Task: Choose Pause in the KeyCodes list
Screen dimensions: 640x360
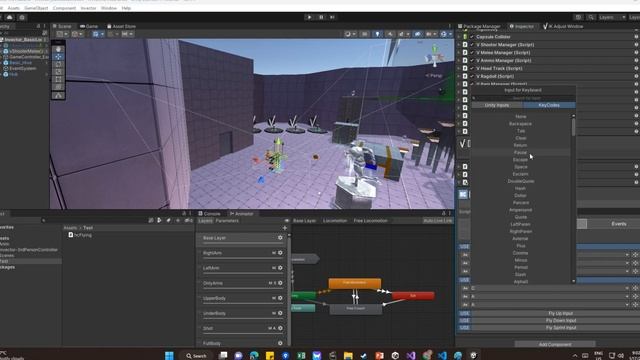Action: click(x=520, y=152)
